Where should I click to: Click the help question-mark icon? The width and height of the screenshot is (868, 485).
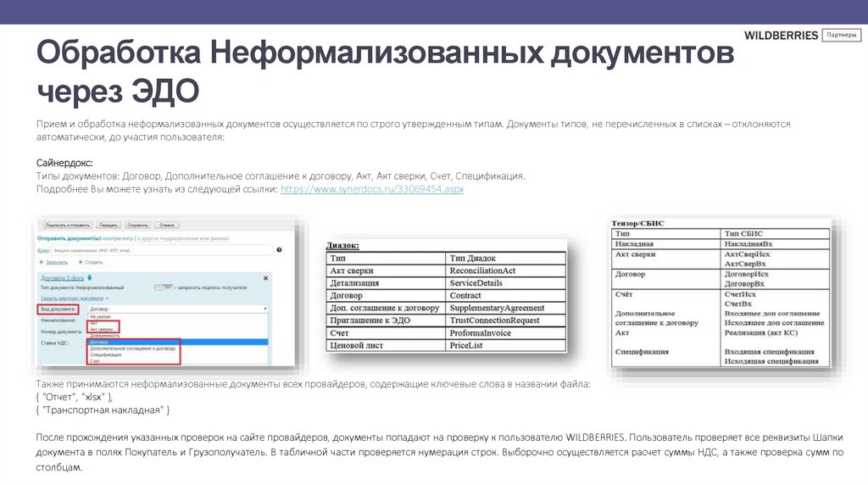click(x=279, y=249)
